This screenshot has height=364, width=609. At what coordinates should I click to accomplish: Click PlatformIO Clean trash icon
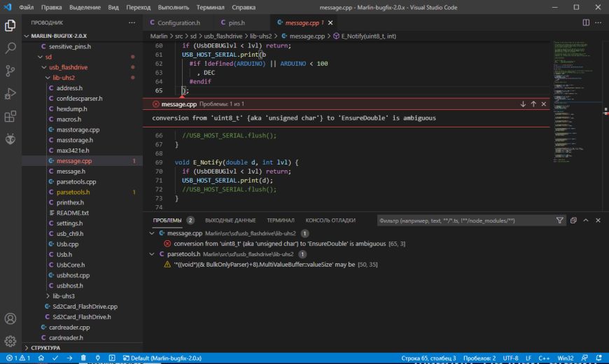click(83, 358)
